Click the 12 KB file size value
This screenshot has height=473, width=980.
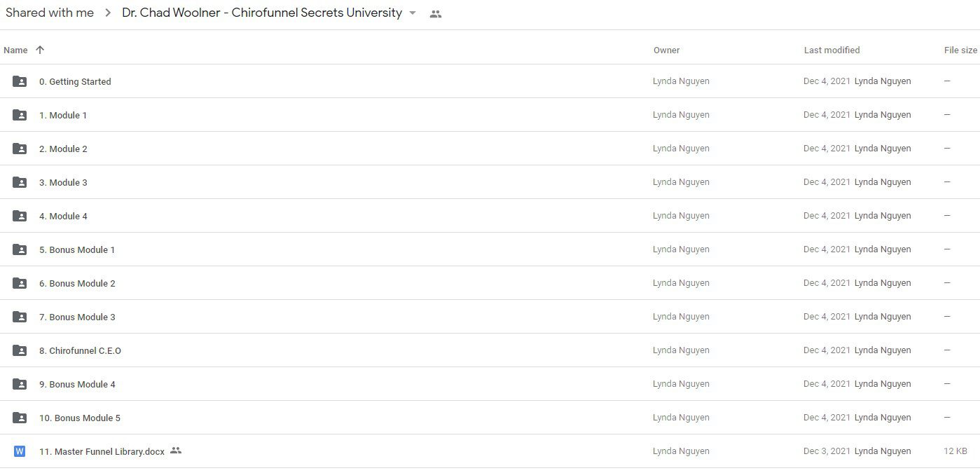pyautogui.click(x=955, y=451)
